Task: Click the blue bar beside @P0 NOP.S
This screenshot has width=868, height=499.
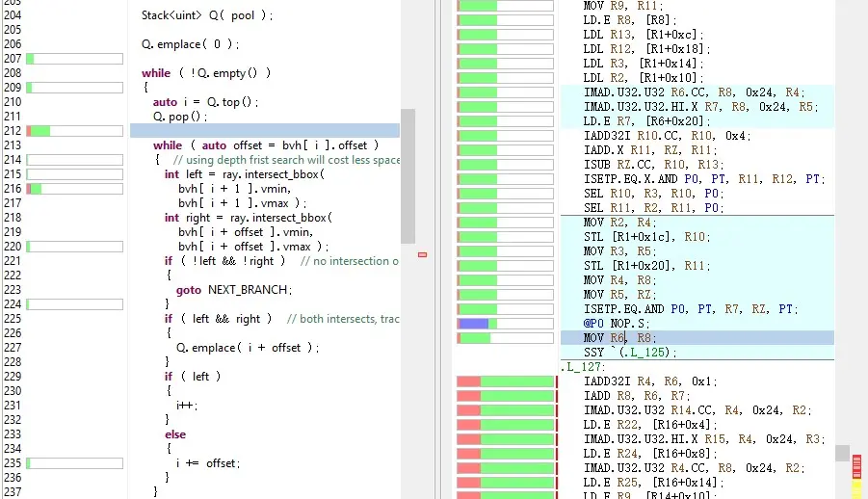Action: tap(473, 324)
